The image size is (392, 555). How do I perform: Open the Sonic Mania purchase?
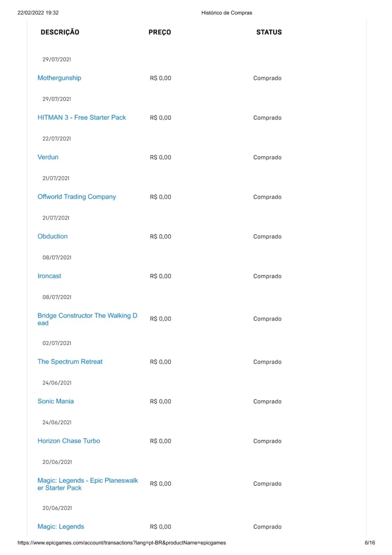coord(56,402)
